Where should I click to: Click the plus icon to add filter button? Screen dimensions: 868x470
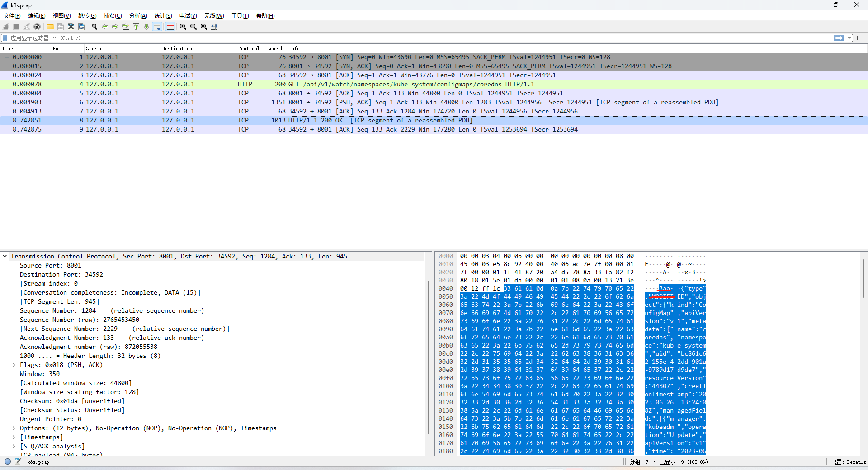pyautogui.click(x=858, y=38)
